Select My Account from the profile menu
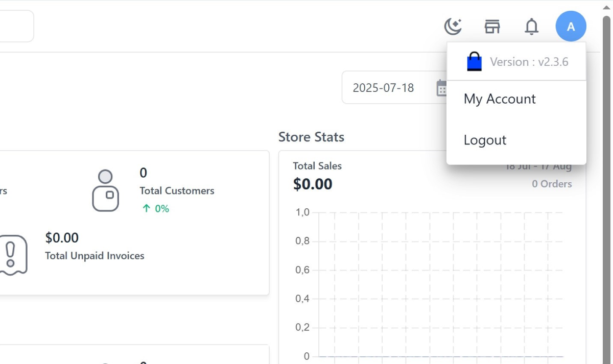 point(500,99)
